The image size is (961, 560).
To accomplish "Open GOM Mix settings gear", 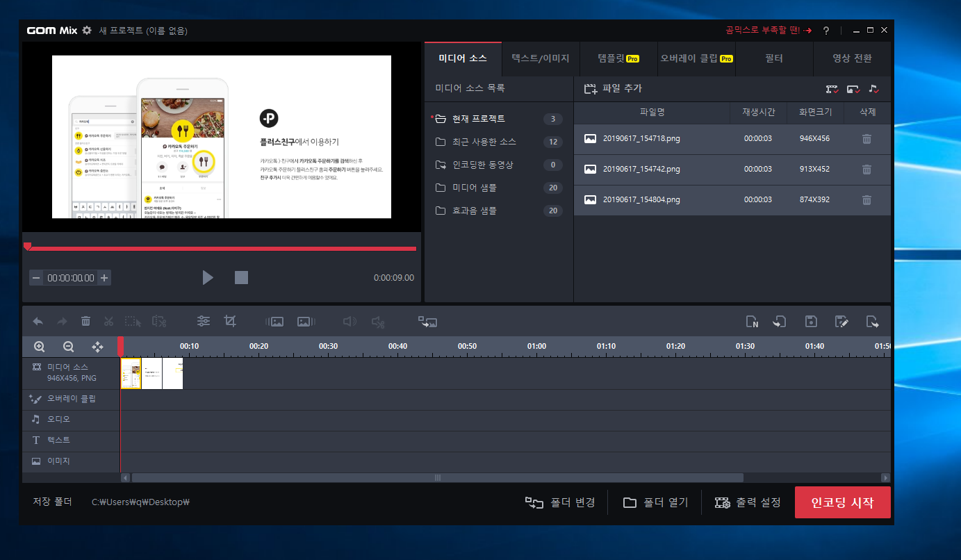I will (x=87, y=31).
